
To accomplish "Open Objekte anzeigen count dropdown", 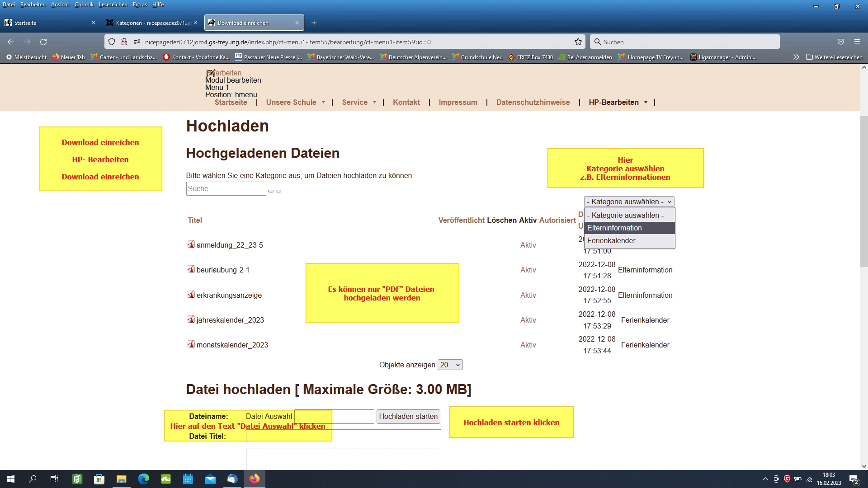I will 450,365.
